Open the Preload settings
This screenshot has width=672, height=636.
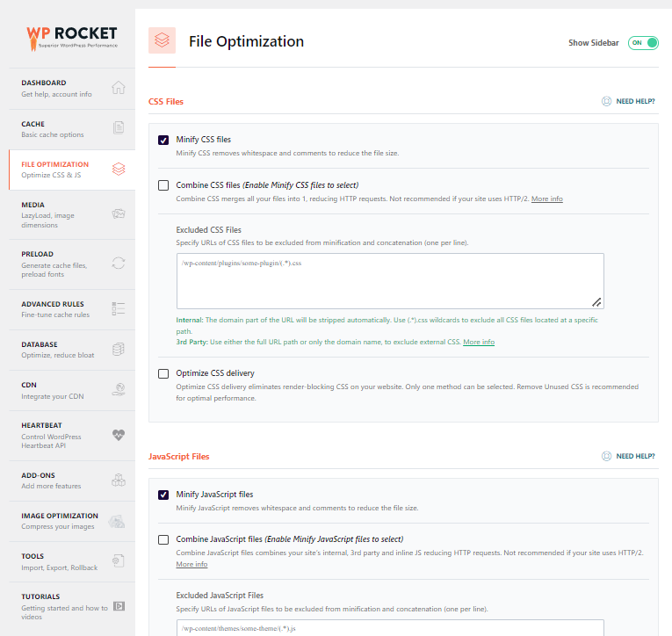(x=72, y=264)
